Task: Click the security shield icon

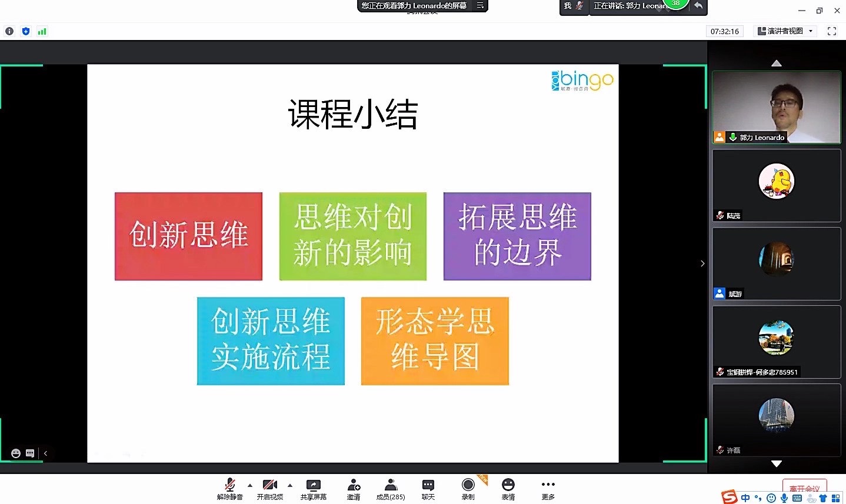Action: pyautogui.click(x=25, y=31)
